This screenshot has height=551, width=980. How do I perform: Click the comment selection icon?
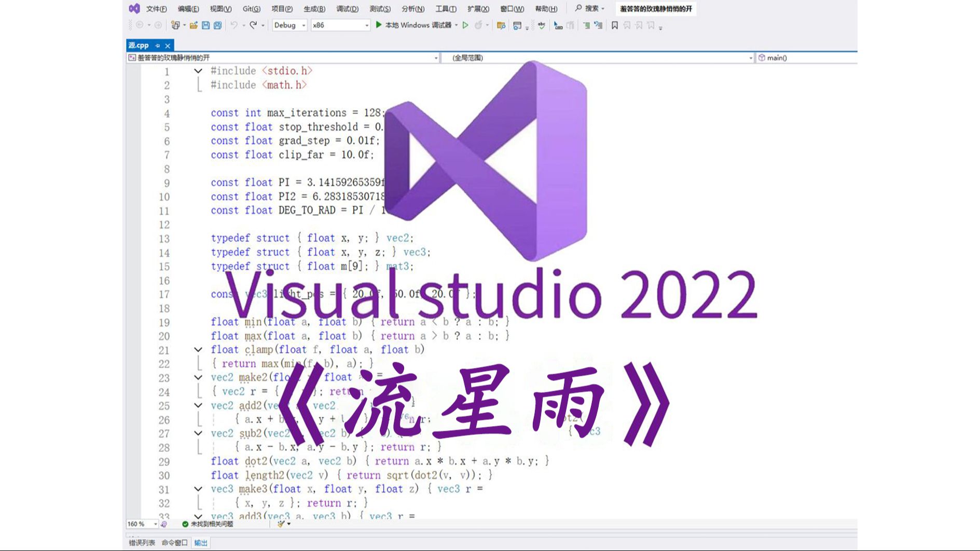point(558,25)
